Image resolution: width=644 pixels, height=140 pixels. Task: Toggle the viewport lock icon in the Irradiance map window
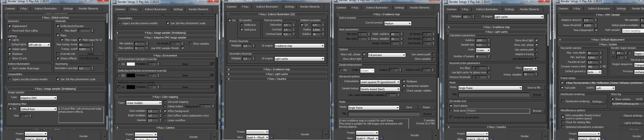pos(381,138)
